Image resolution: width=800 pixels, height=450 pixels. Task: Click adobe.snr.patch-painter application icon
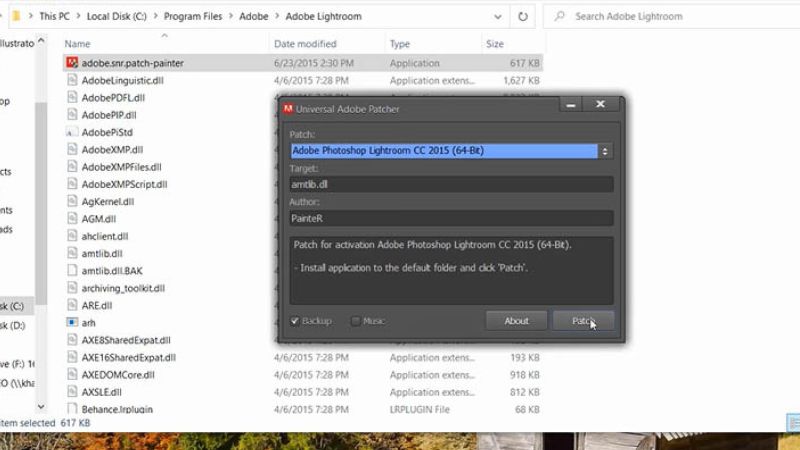(72, 63)
